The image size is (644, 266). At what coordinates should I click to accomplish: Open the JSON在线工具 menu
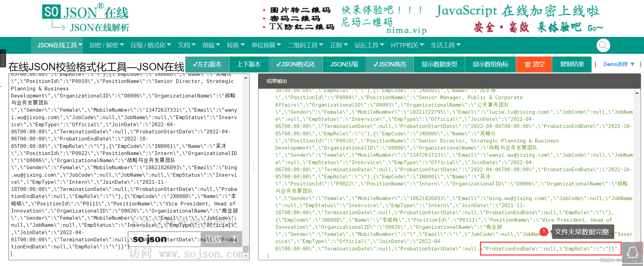tap(60, 45)
